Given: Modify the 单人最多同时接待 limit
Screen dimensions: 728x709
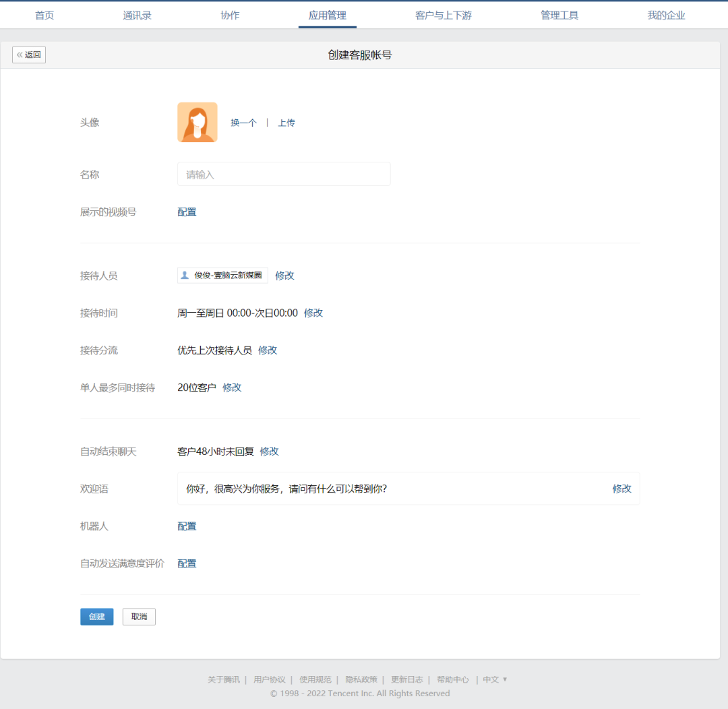Looking at the screenshot, I should point(232,388).
